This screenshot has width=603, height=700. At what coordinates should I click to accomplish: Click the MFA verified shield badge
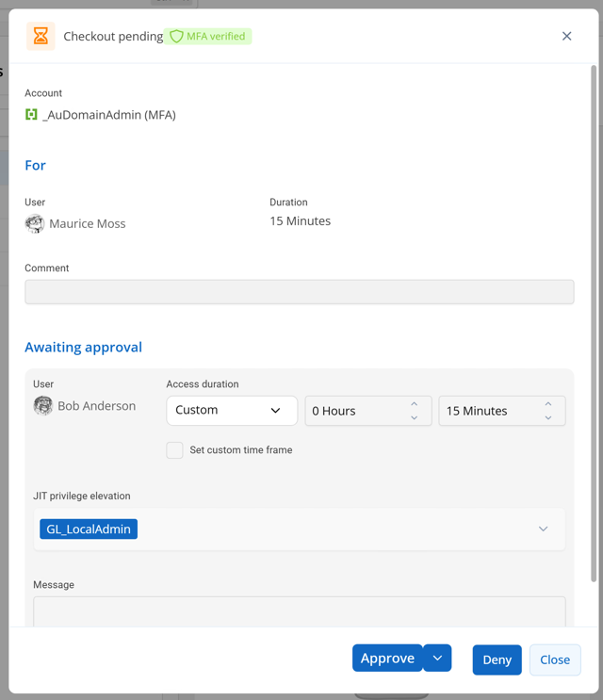pyautogui.click(x=207, y=36)
